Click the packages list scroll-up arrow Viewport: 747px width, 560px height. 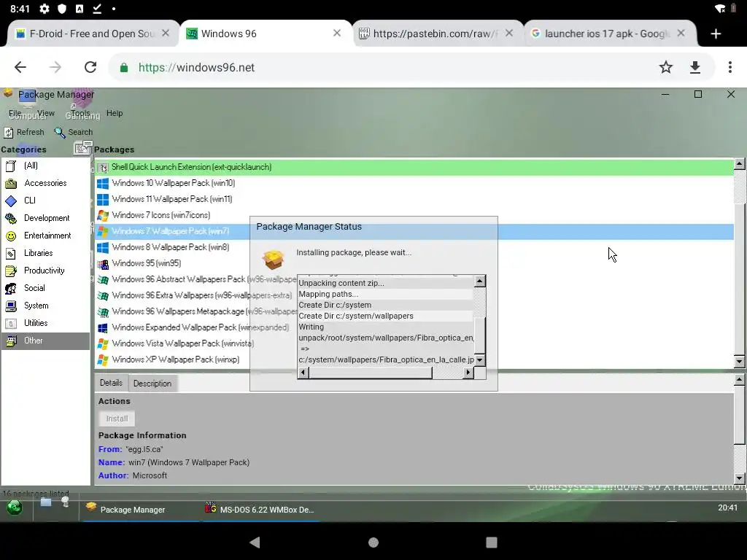[740, 164]
